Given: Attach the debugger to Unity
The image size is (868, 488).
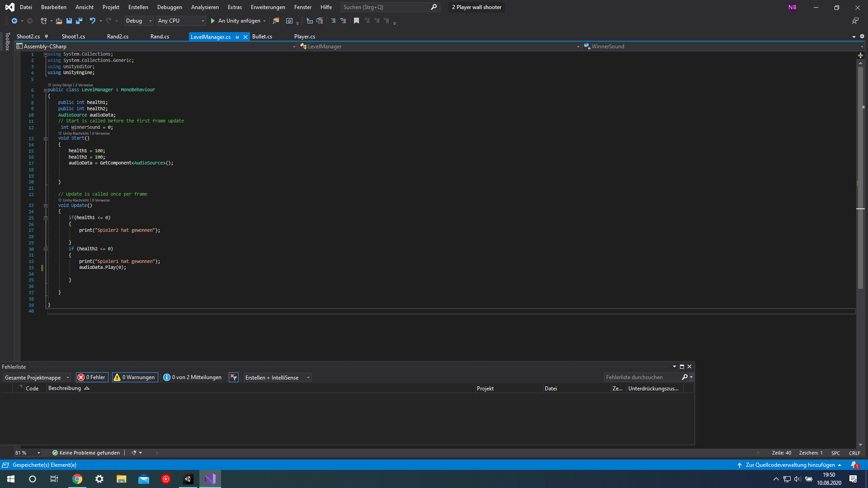Looking at the screenshot, I should click(x=238, y=21).
